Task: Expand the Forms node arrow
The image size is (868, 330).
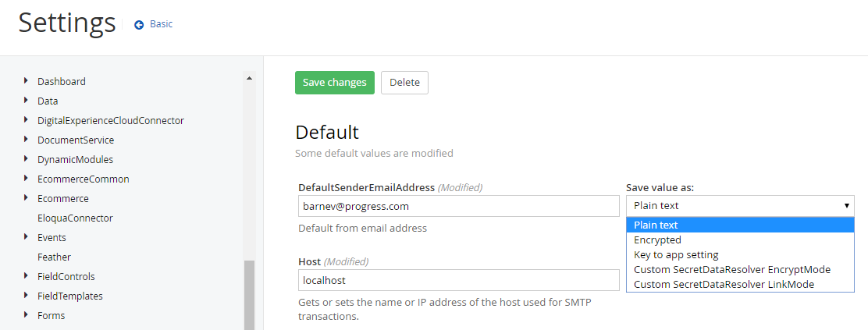Action: (27, 314)
